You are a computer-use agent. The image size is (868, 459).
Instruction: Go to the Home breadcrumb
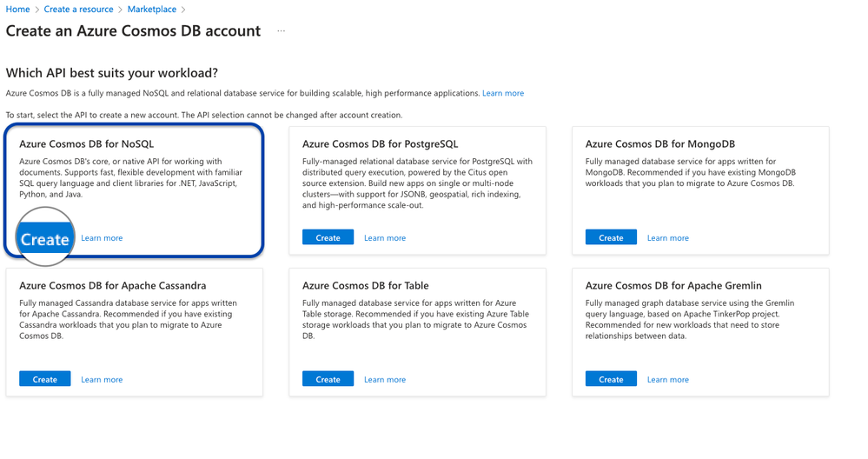pyautogui.click(x=17, y=10)
